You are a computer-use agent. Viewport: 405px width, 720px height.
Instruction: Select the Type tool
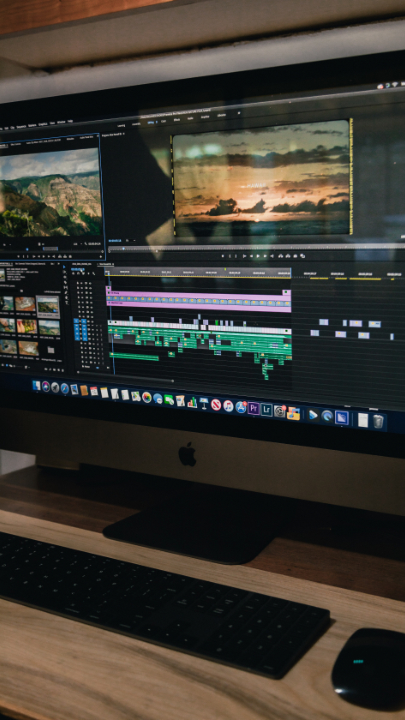(67, 303)
